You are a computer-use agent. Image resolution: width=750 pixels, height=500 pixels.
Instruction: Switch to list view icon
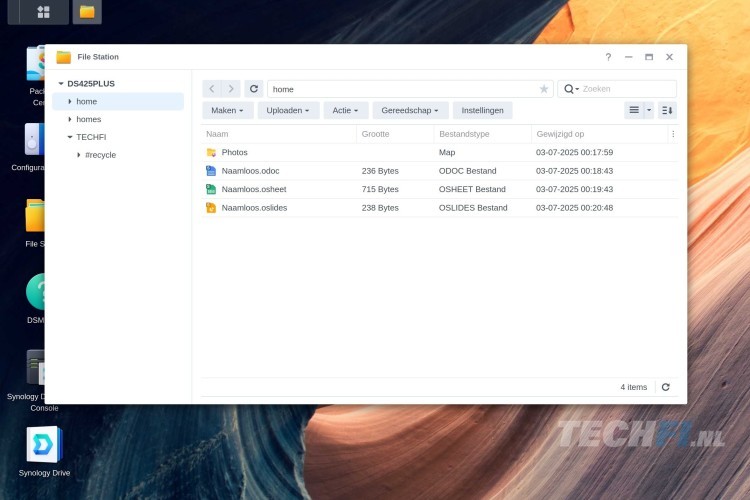pyautogui.click(x=634, y=111)
